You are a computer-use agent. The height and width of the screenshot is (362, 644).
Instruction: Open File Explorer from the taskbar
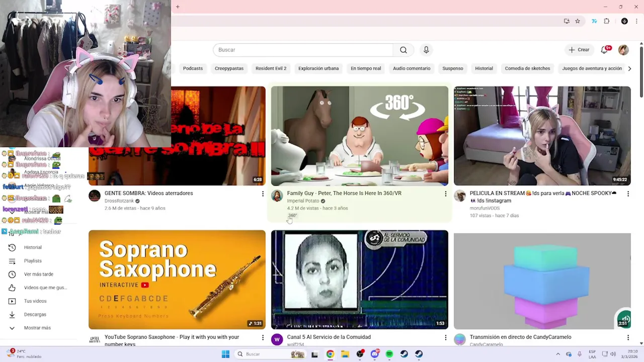345,354
